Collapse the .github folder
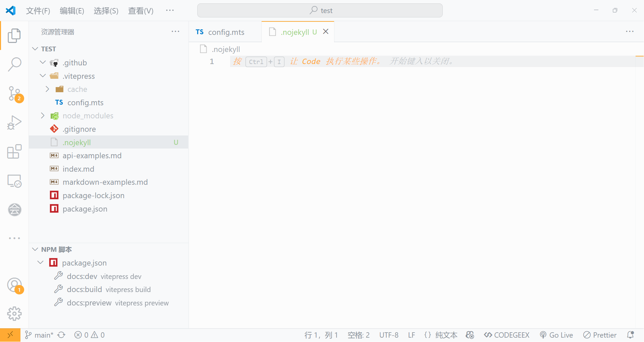The width and height of the screenshot is (644, 342). [x=43, y=62]
